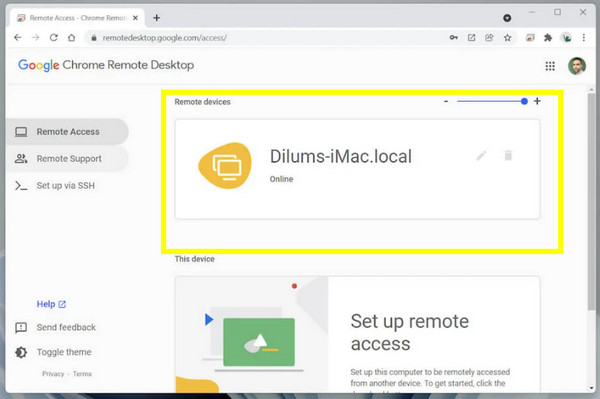Open the Terms link

[82, 374]
